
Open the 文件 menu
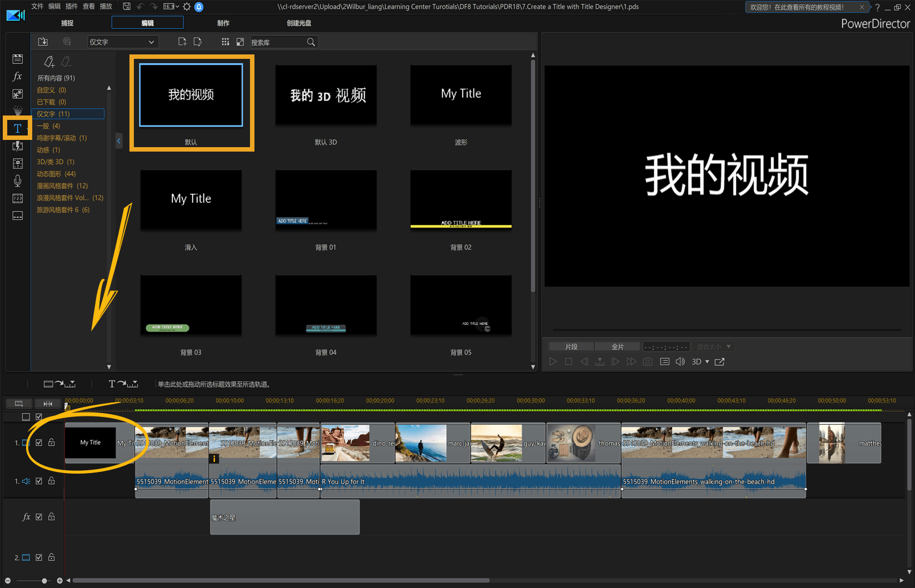pyautogui.click(x=37, y=6)
